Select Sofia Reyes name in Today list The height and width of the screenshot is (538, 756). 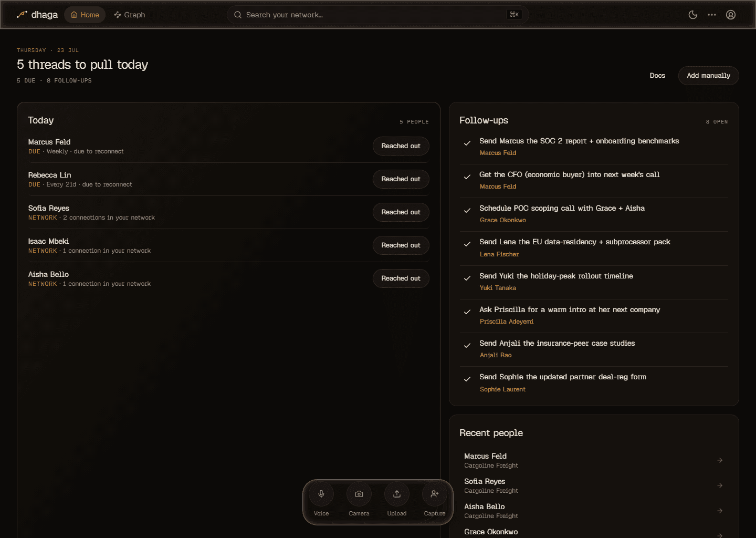click(x=49, y=208)
